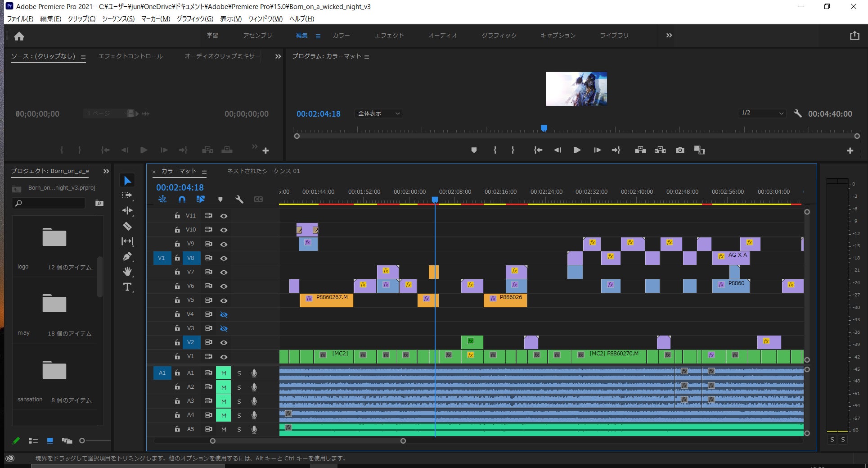The height and width of the screenshot is (468, 868).
Task: Click the Home icon
Action: pos(19,36)
